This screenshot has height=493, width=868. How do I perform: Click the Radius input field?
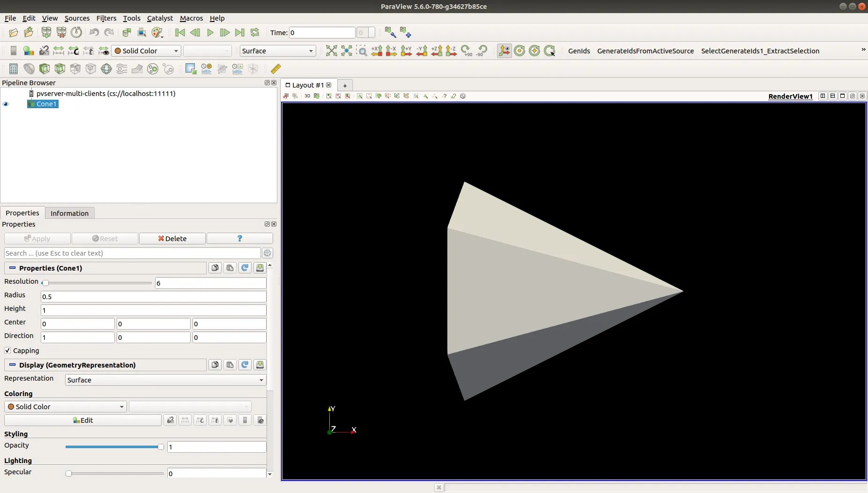coord(153,297)
